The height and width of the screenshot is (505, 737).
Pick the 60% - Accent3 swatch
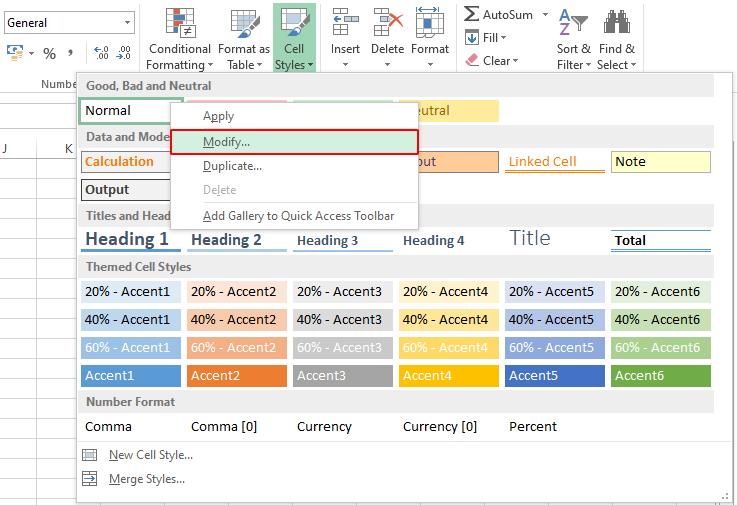(343, 348)
